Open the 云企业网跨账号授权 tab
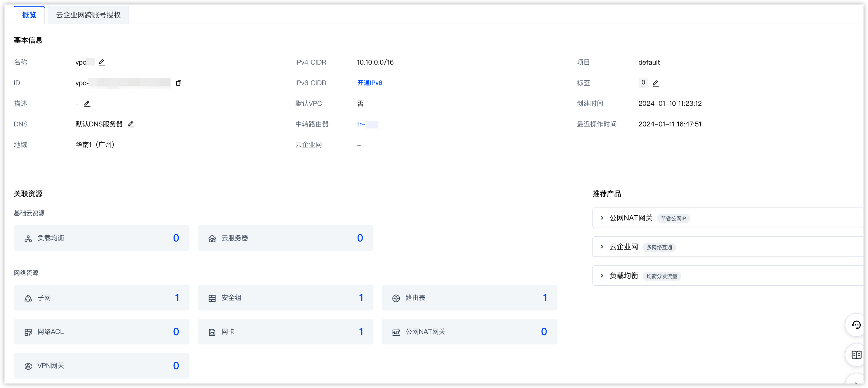Viewport: 868px width, 388px height. pyautogui.click(x=88, y=15)
